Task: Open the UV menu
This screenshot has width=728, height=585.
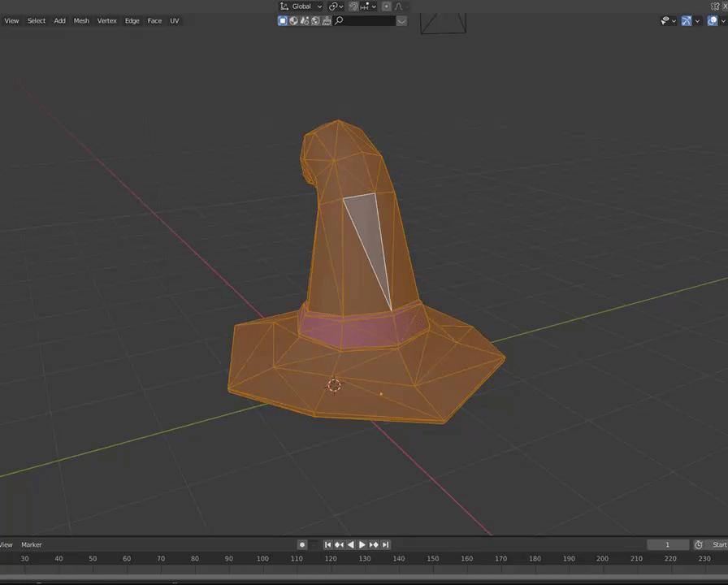Action: 175,21
